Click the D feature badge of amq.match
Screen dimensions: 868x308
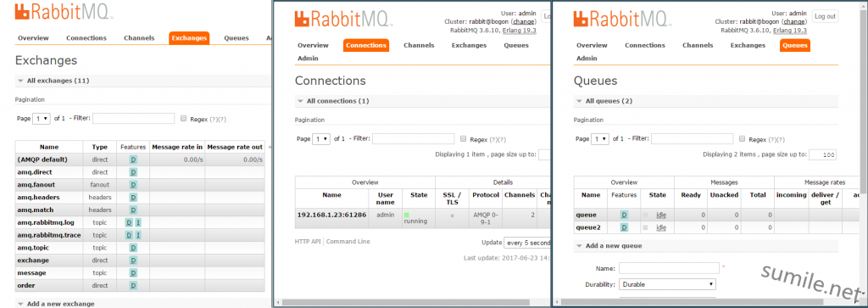(x=133, y=210)
